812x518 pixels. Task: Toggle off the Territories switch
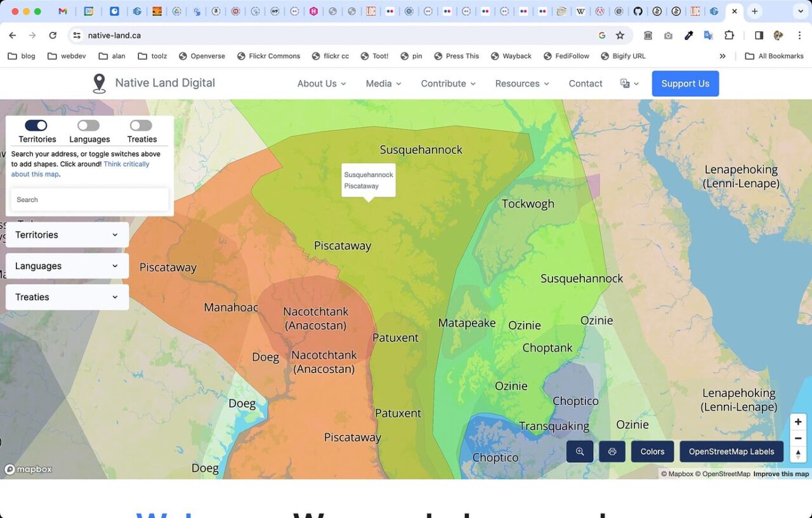click(36, 126)
